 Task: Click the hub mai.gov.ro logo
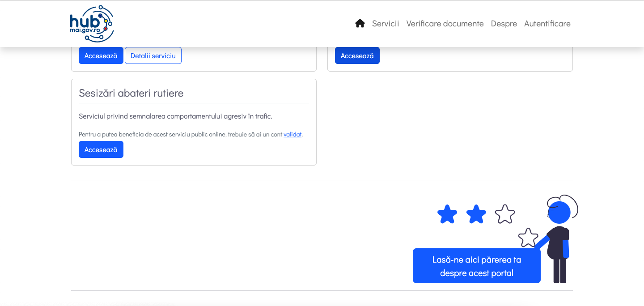coord(92,24)
